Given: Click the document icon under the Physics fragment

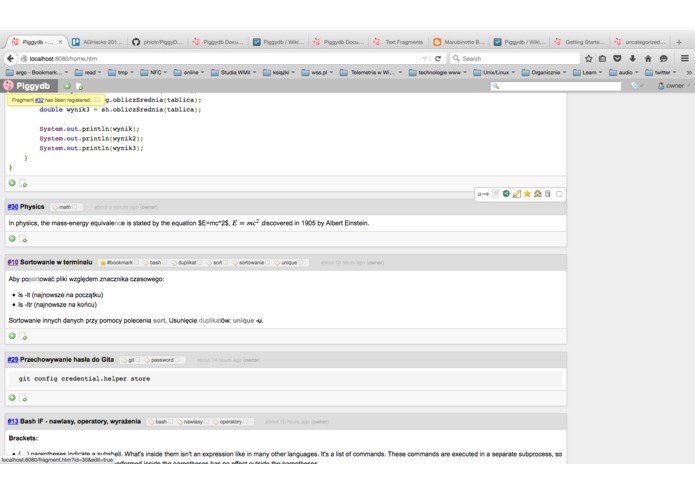Looking at the screenshot, I should (23, 239).
